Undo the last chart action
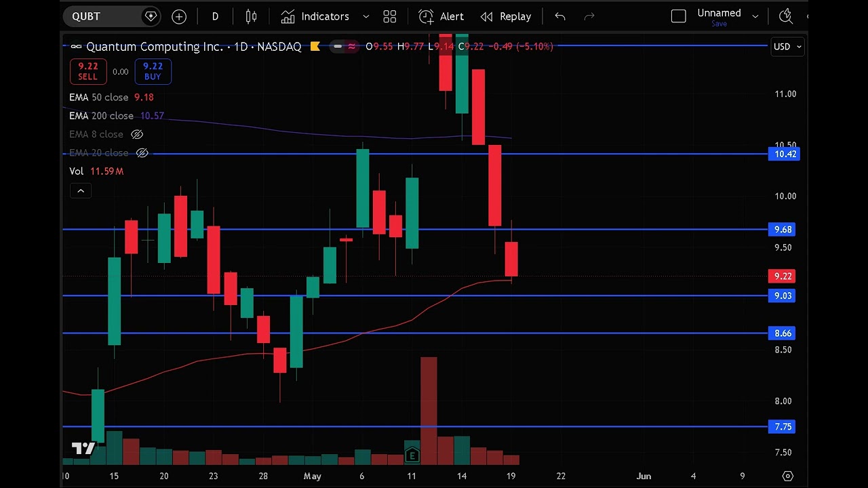This screenshot has height=488, width=868. point(559,16)
